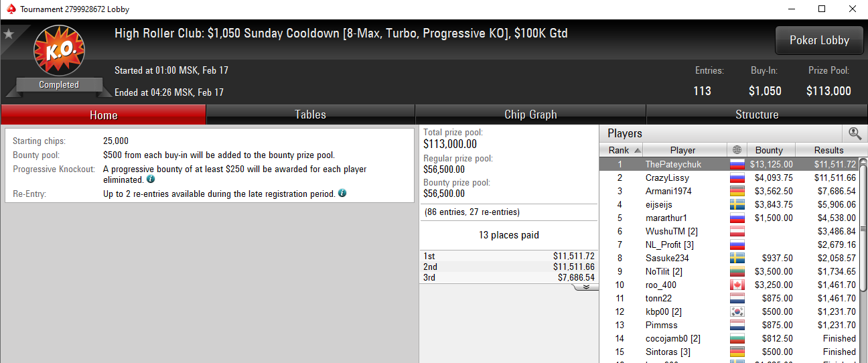868x363 pixels.
Task: Open the Structure tab
Action: click(757, 115)
